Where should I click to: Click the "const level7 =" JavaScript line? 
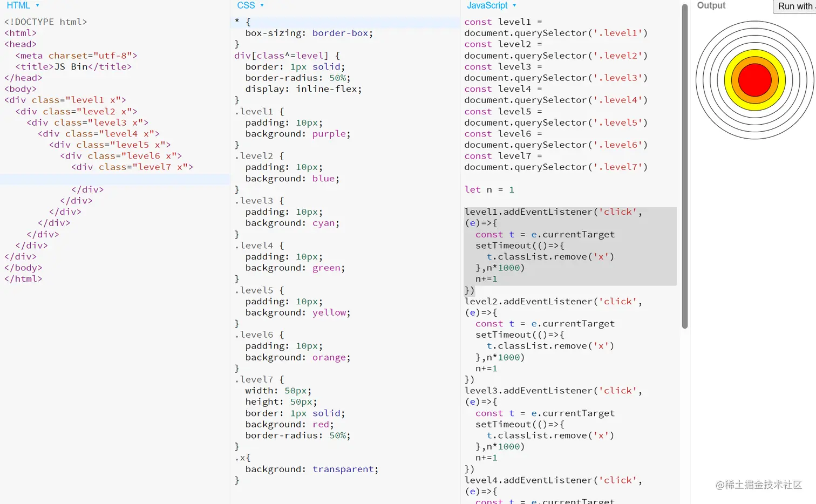point(504,156)
